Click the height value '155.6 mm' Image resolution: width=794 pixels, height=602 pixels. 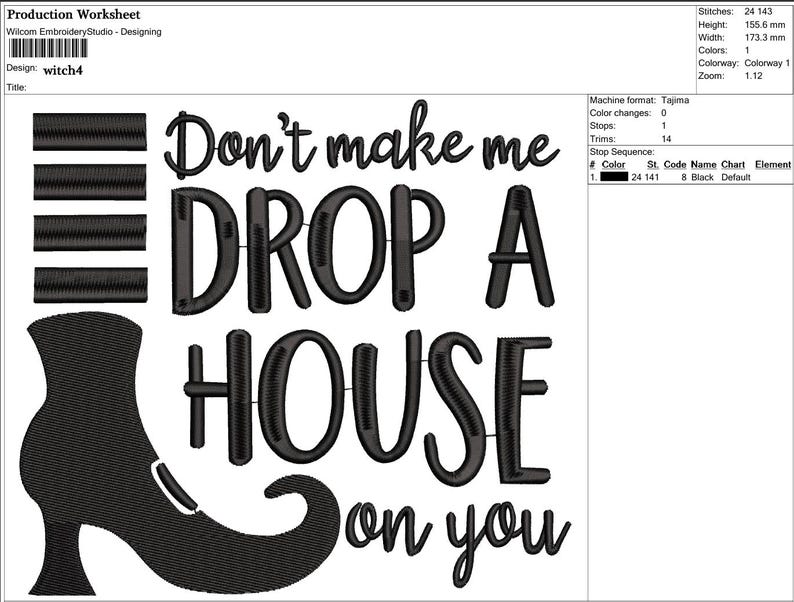pyautogui.click(x=765, y=24)
